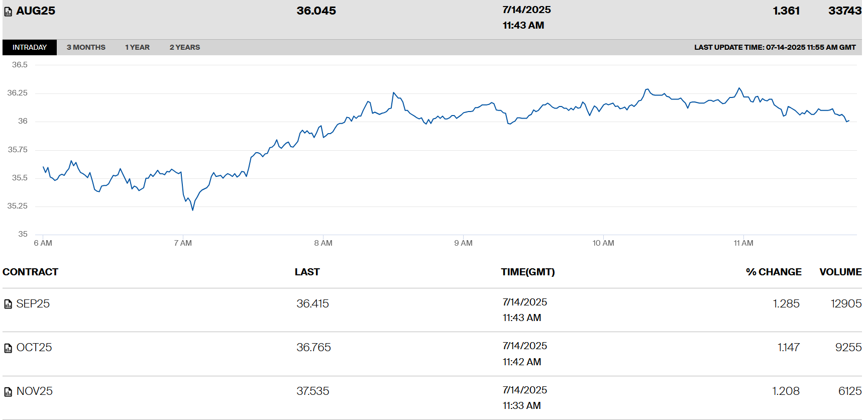Click the chart's lowest dip just after 7 AM
The width and height of the screenshot is (868, 420).
(x=192, y=209)
